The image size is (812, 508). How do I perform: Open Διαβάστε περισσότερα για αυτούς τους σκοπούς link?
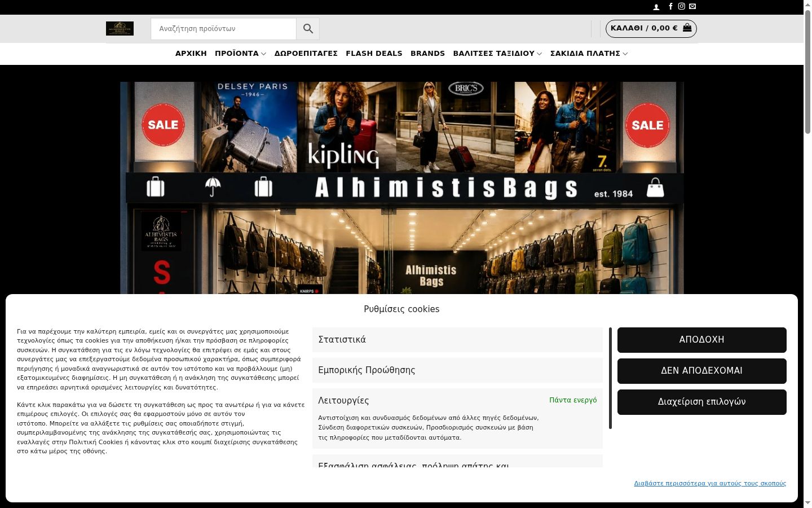(x=710, y=483)
